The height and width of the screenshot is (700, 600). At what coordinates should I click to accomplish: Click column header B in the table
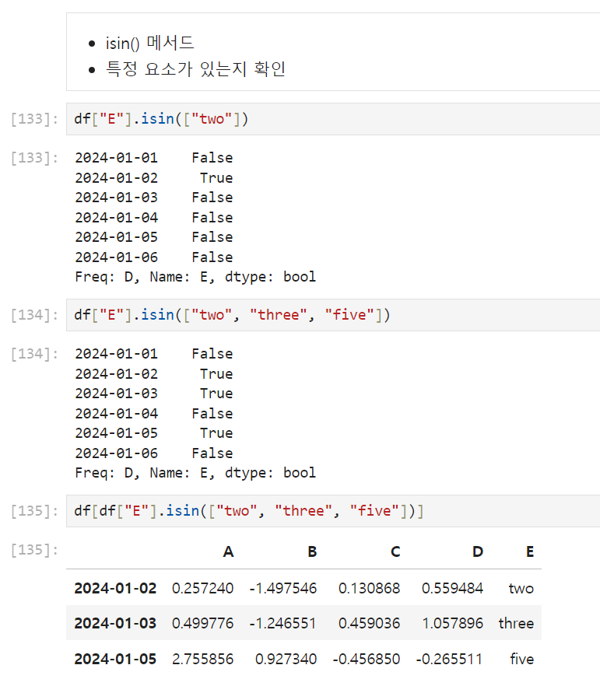click(312, 552)
